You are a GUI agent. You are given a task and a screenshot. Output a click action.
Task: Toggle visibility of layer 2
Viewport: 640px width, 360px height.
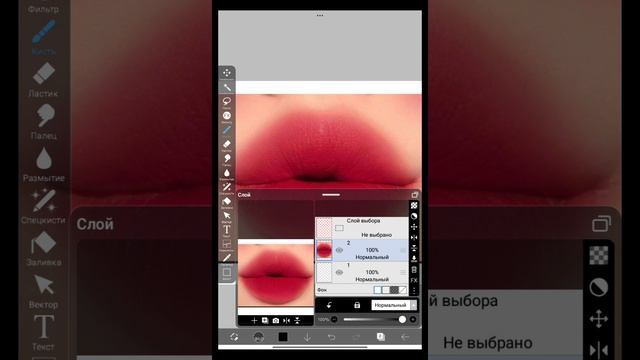pyautogui.click(x=339, y=250)
